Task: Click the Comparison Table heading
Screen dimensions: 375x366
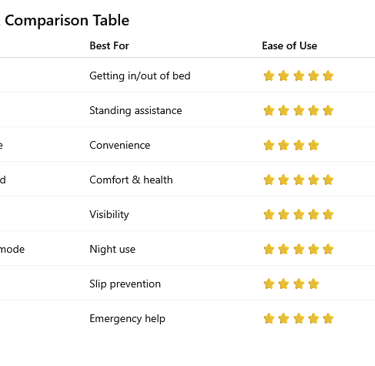Action: tap(65, 20)
